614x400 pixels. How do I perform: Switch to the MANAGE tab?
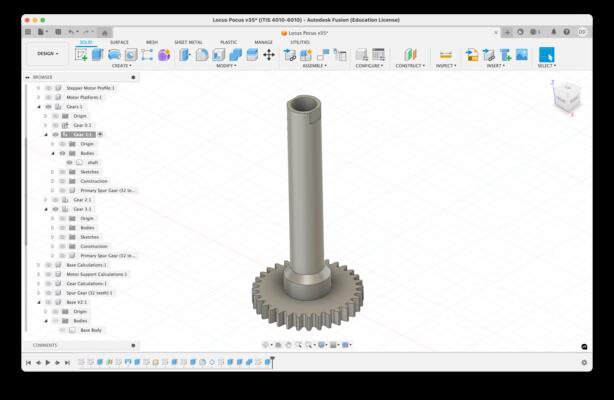(264, 42)
